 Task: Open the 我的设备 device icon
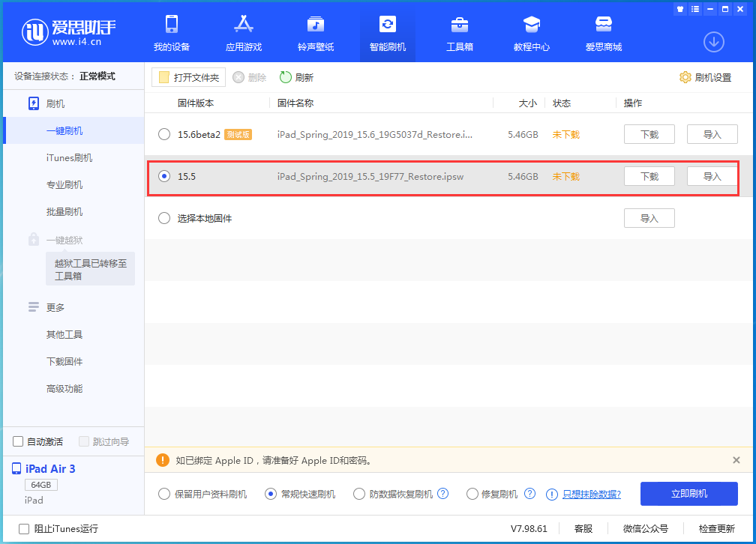(x=172, y=24)
